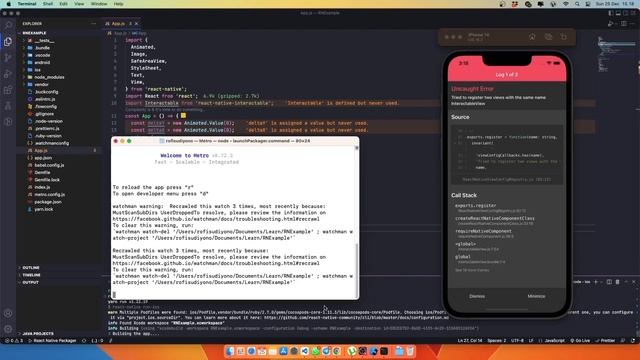
Task: Open the Testing flask icon view
Action: pos(8,106)
